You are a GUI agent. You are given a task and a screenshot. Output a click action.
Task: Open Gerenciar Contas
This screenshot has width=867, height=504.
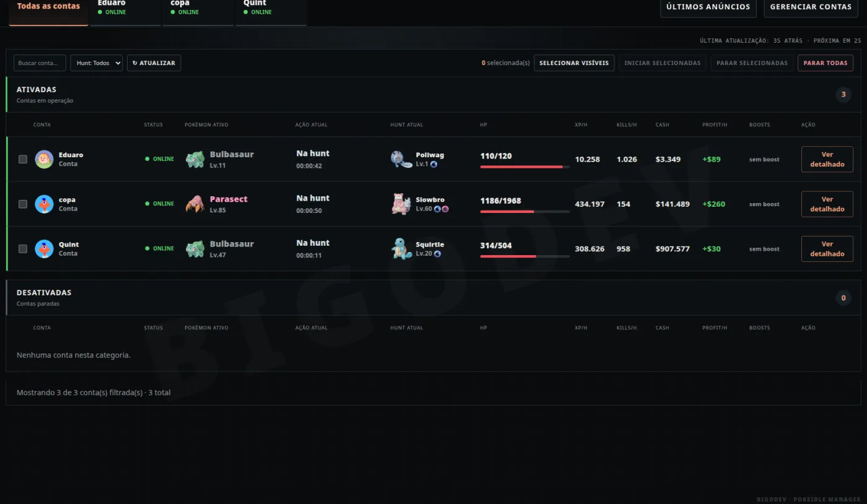(x=811, y=7)
